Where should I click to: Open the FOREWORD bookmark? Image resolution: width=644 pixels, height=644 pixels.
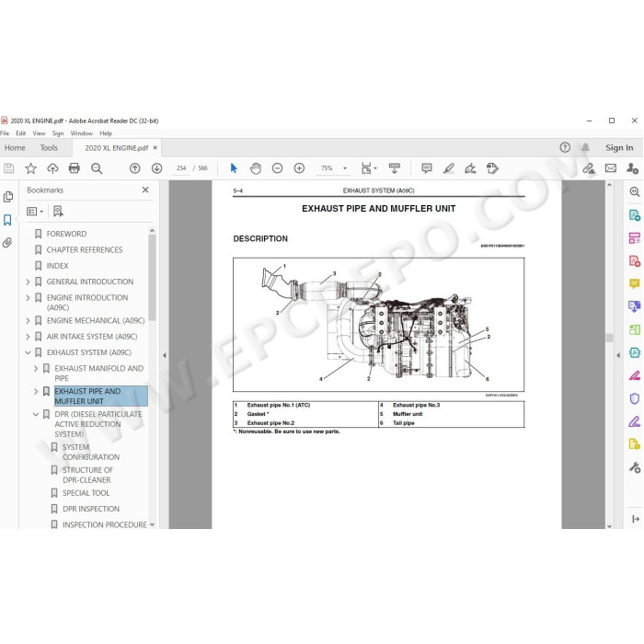(x=66, y=234)
